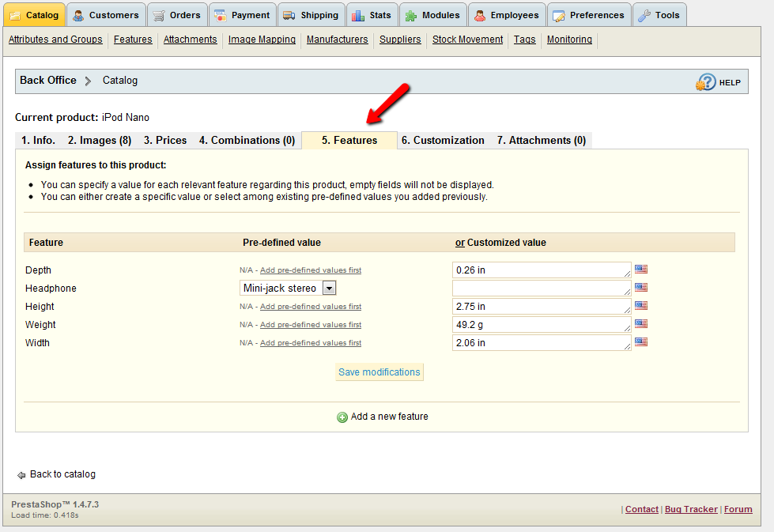Open Attributes and Groups submenu link
The image size is (774, 532).
pos(55,40)
